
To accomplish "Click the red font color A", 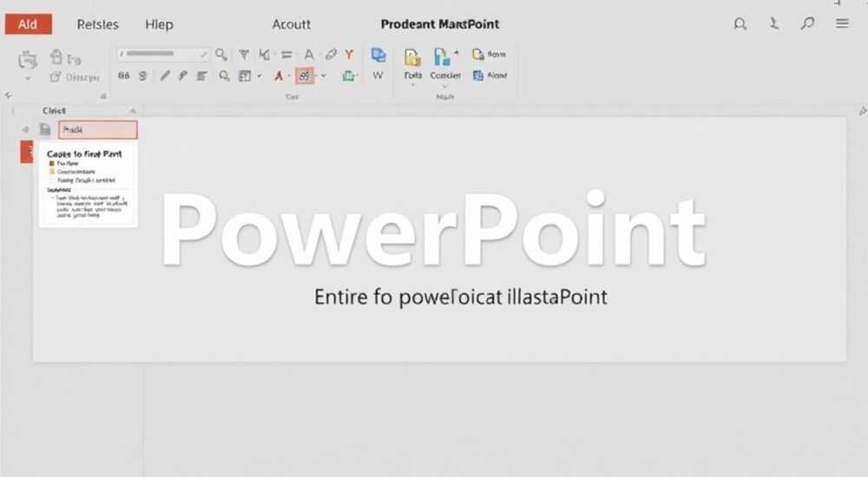I will pos(279,75).
